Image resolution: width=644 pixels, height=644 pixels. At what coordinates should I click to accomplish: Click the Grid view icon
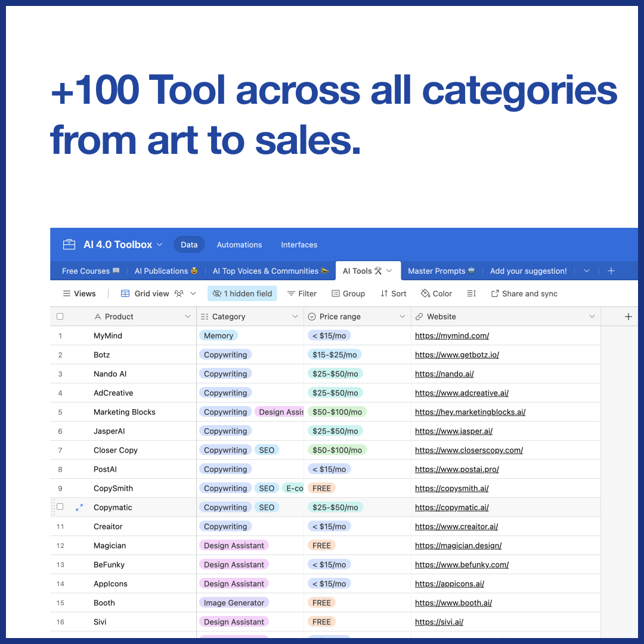coord(125,293)
